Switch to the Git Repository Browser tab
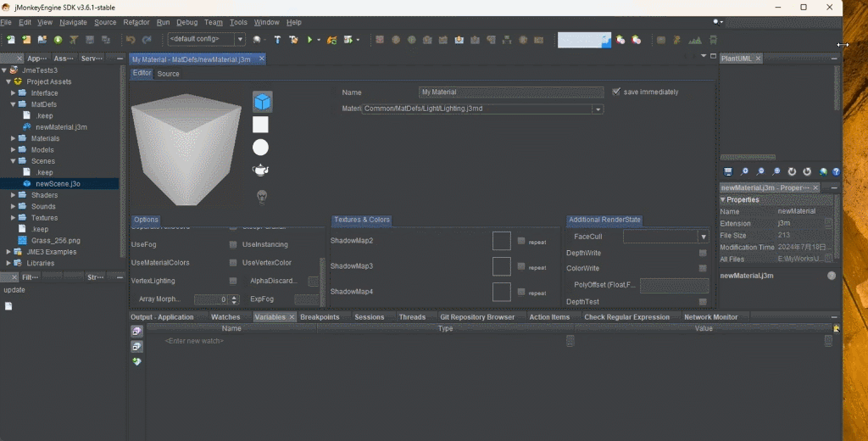868x441 pixels. tap(477, 317)
